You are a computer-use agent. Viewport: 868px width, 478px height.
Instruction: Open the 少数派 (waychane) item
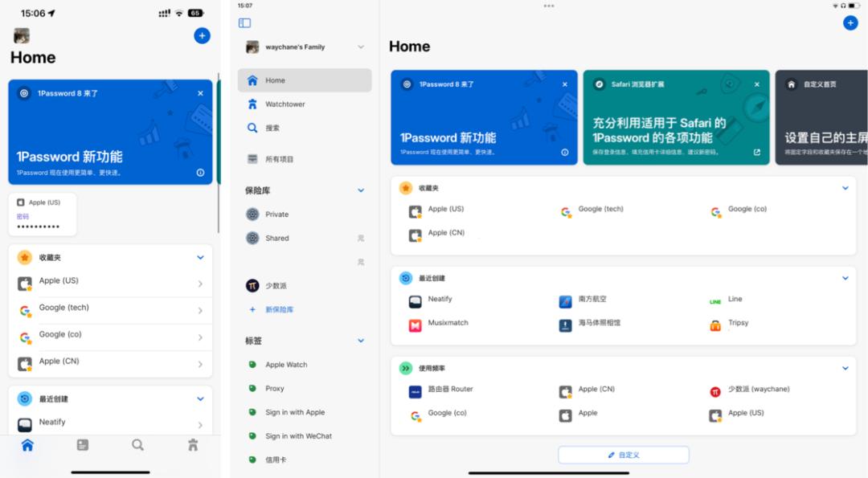[x=750, y=390]
